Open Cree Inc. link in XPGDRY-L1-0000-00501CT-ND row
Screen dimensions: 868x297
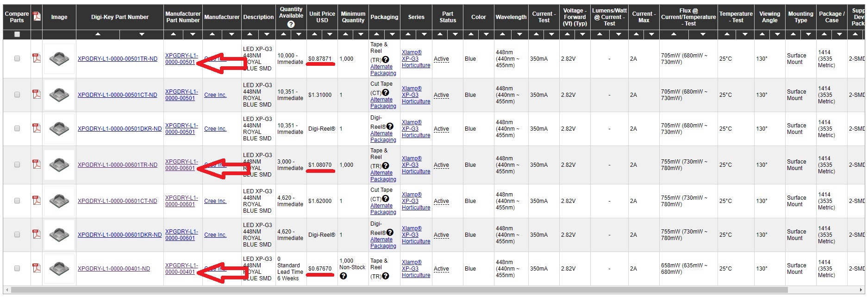click(x=215, y=95)
